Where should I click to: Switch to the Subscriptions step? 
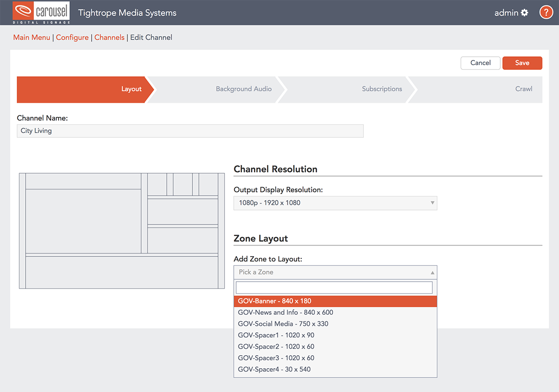point(382,89)
